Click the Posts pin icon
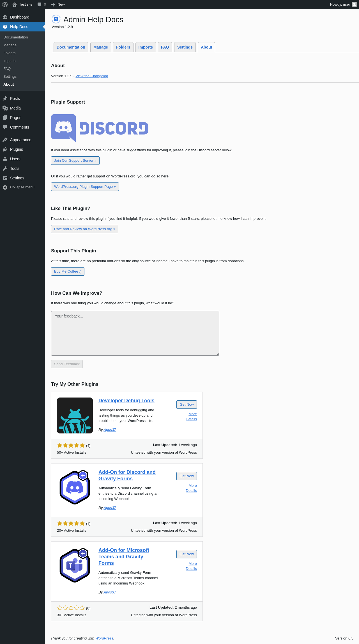Image resolution: width=359 pixels, height=644 pixels. pyautogui.click(x=5, y=99)
